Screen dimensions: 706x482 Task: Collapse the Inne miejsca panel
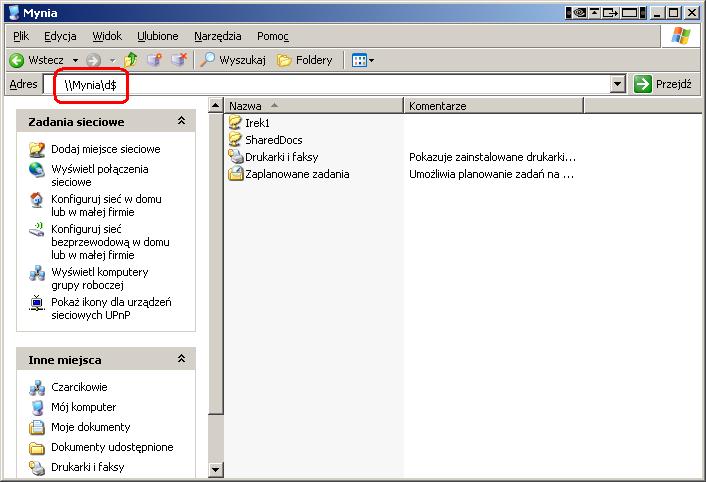point(181,359)
